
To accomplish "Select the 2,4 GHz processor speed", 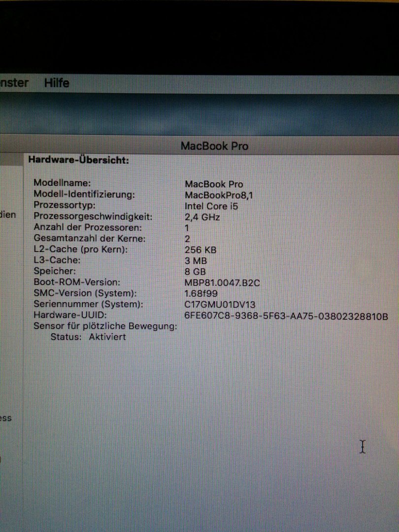I will pos(202,217).
